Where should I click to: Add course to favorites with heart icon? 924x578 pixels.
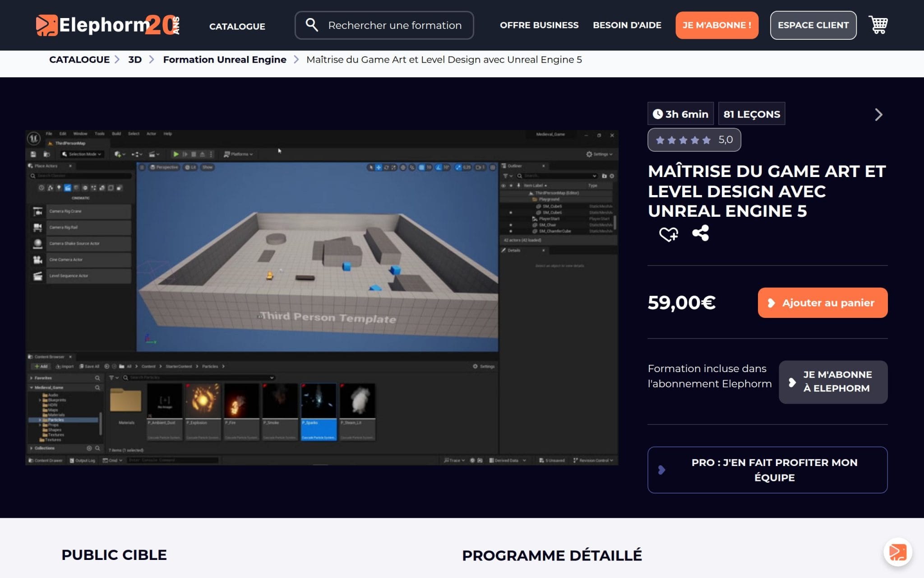668,234
